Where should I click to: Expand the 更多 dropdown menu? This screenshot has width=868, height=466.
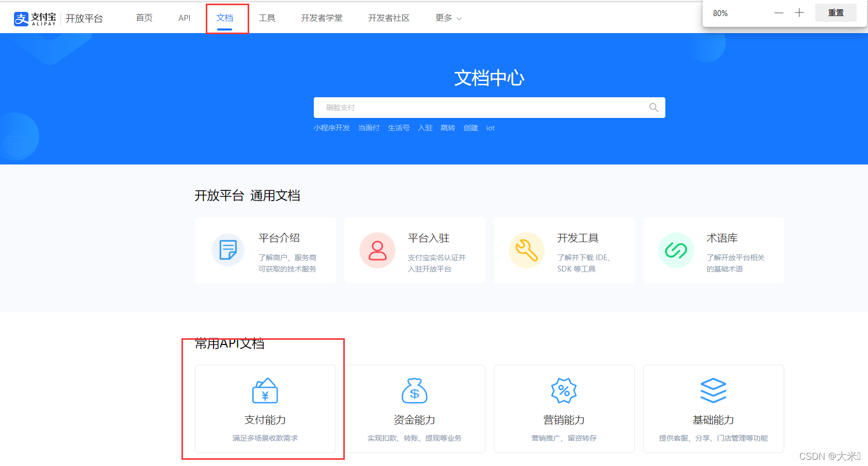click(448, 18)
